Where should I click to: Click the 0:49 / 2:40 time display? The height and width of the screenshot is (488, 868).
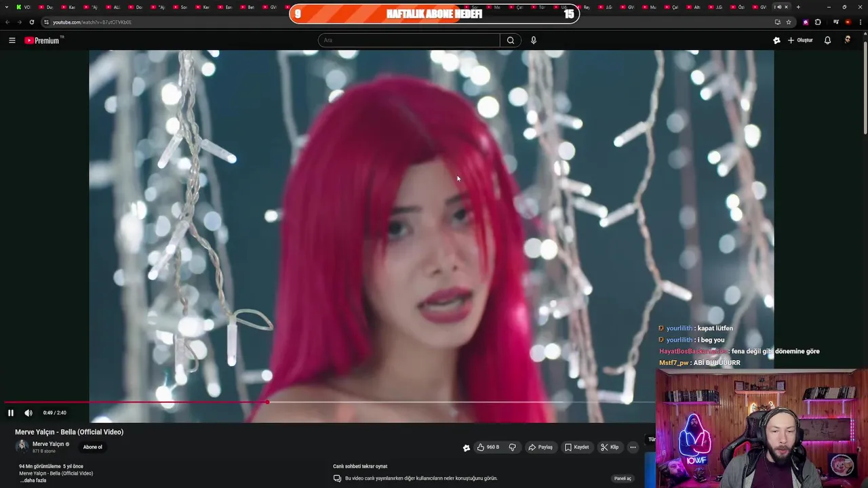tap(55, 413)
